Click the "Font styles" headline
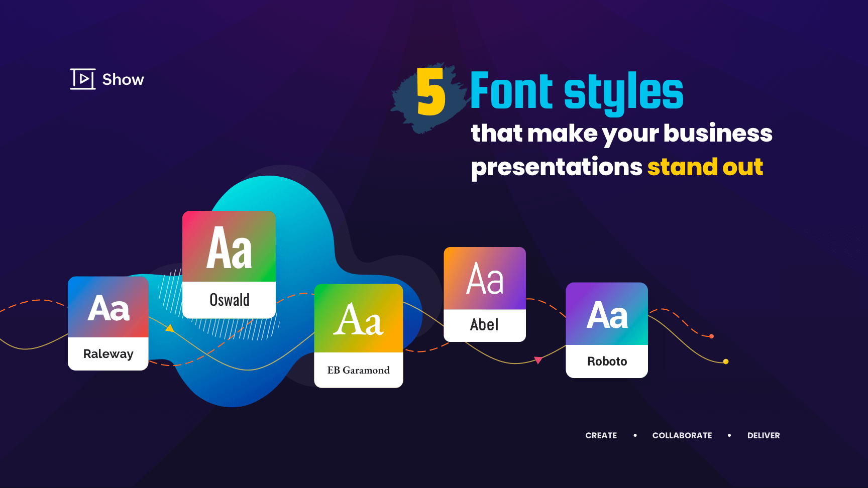 coord(577,91)
